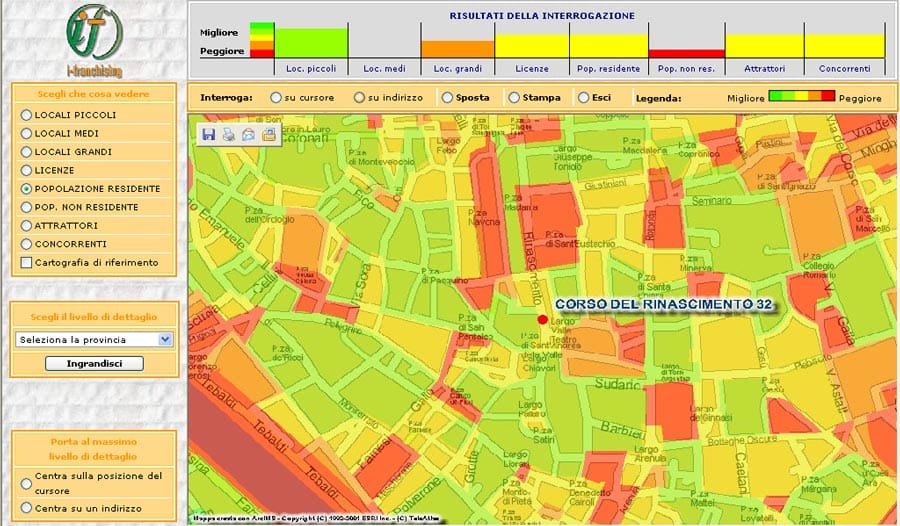900x526 pixels.
Task: Click the orange Loc. grandi result bar
Action: [457, 48]
